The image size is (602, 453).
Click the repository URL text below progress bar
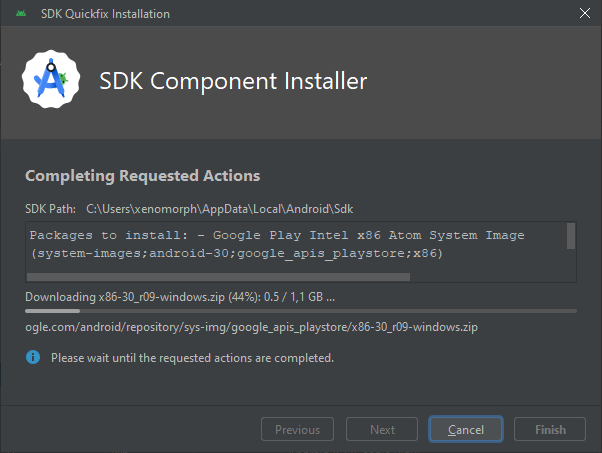coord(251,327)
